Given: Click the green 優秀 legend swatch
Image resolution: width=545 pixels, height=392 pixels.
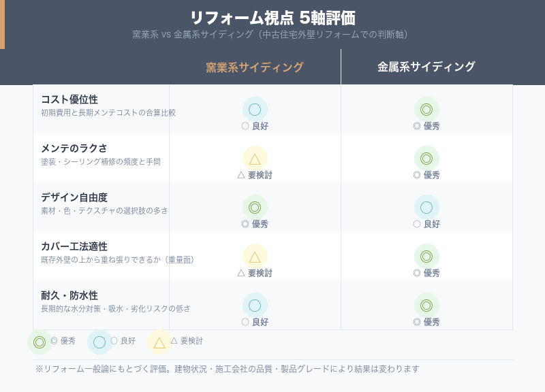Looking at the screenshot, I should [40, 342].
